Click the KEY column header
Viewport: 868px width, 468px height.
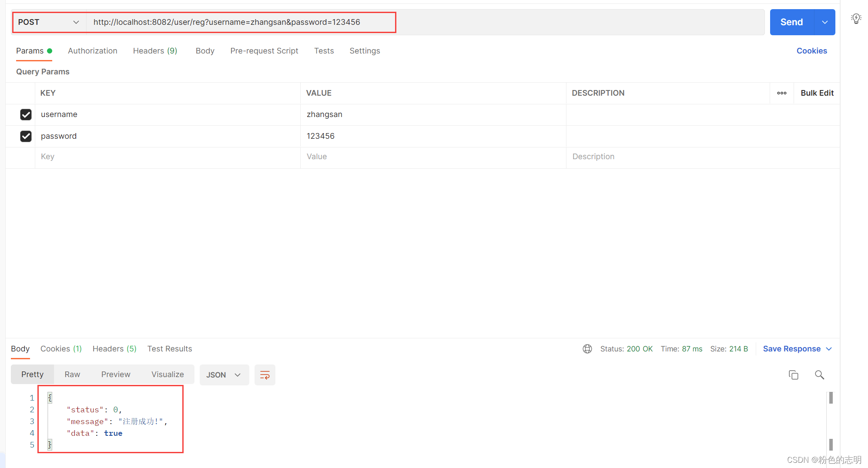point(48,93)
